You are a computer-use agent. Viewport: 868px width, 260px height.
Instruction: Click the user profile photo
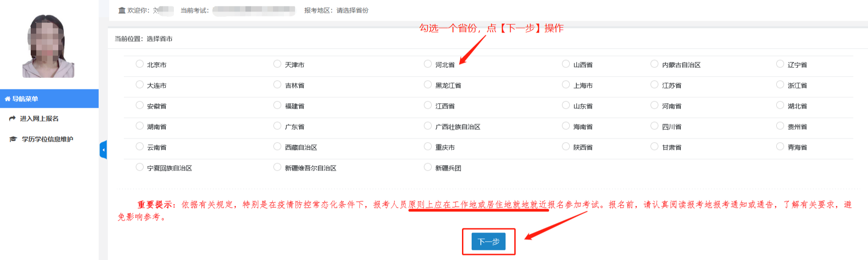(48, 45)
